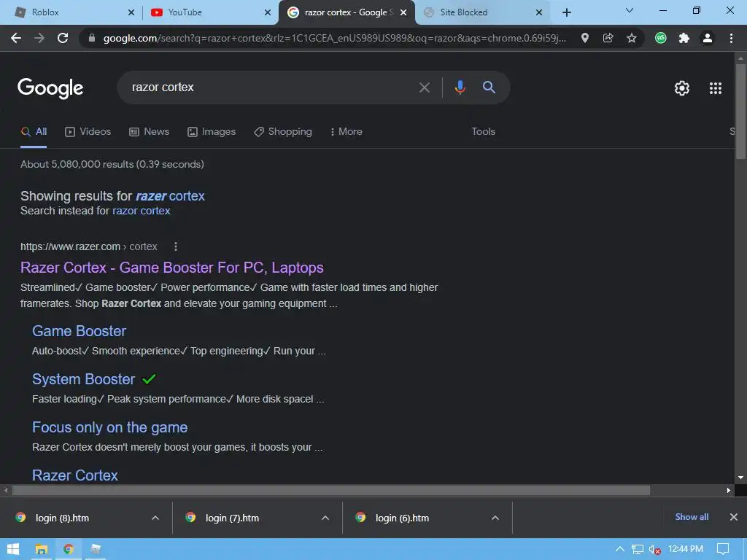Clear the search box with the X

coord(424,87)
